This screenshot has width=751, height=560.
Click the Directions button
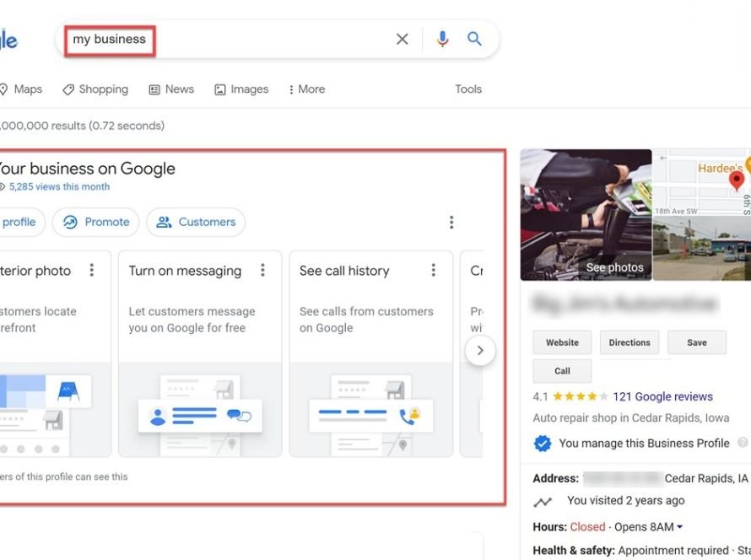(x=629, y=342)
